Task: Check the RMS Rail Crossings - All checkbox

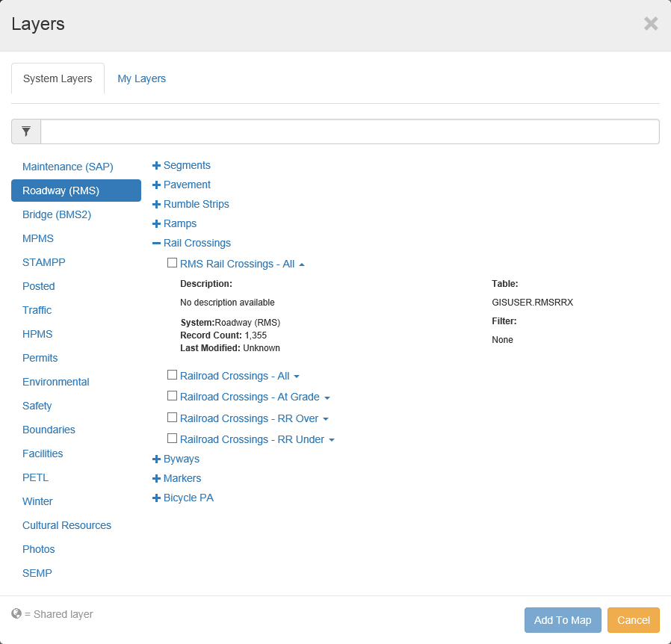Action: click(172, 263)
